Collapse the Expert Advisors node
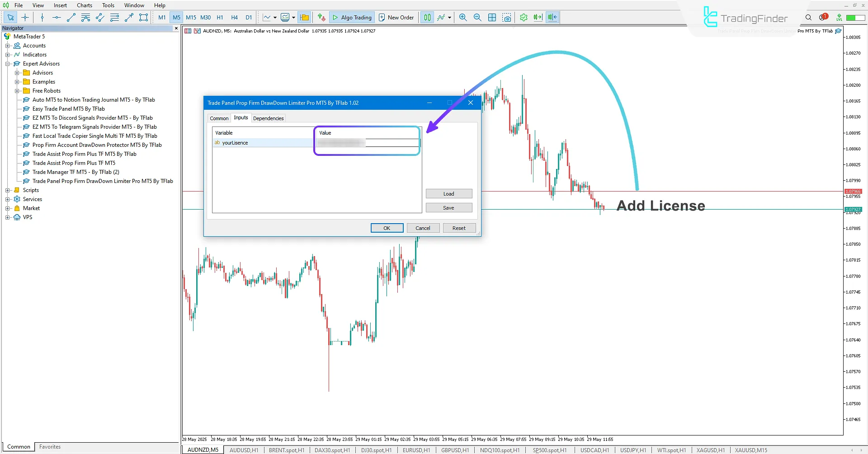The image size is (868, 454). (7, 63)
